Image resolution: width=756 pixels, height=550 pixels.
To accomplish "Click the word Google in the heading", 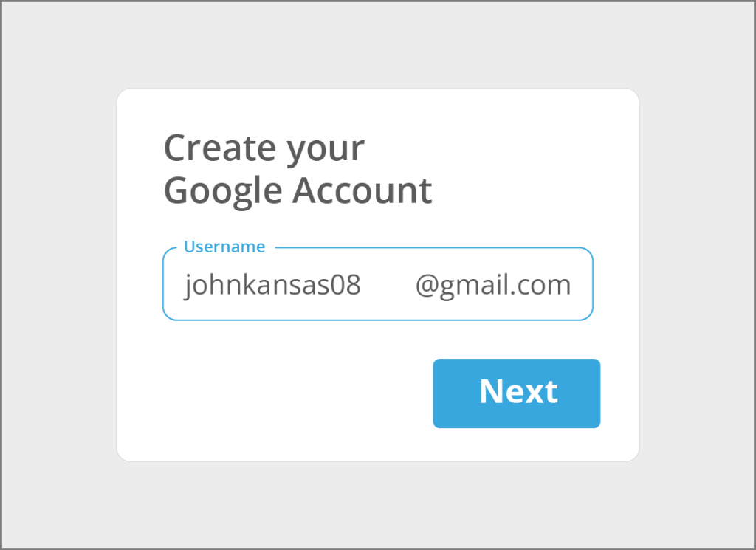I will click(223, 191).
